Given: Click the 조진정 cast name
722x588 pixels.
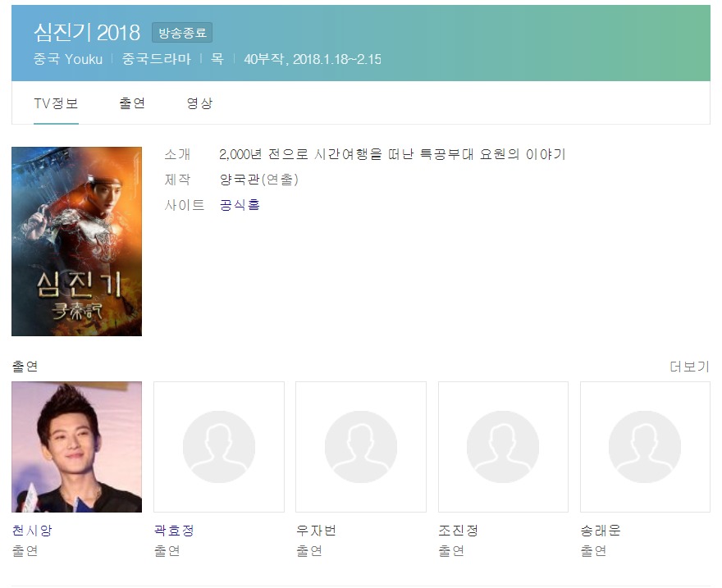Looking at the screenshot, I should click(458, 531).
